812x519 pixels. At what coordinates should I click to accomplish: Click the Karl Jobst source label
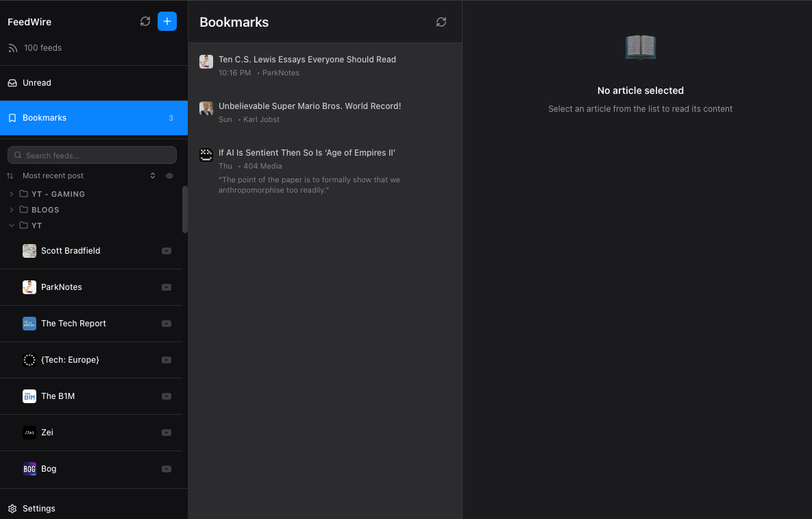click(261, 120)
